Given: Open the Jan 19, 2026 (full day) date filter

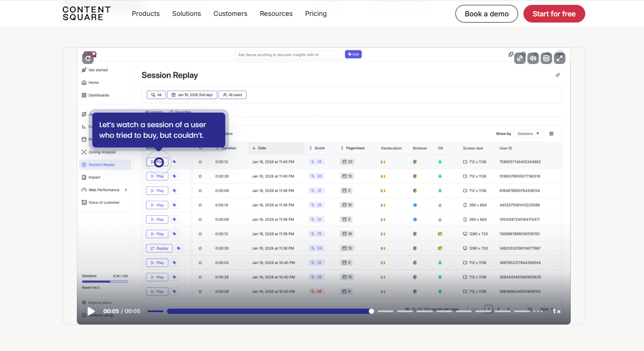Looking at the screenshot, I should 192,94.
